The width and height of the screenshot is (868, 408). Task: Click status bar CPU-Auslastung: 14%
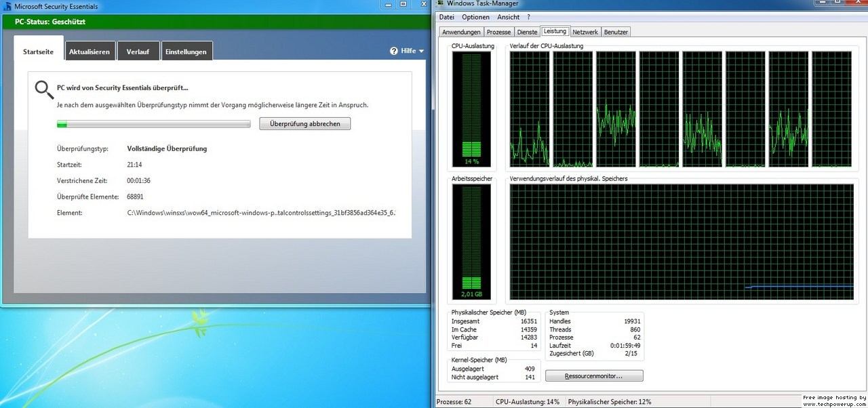pyautogui.click(x=528, y=402)
